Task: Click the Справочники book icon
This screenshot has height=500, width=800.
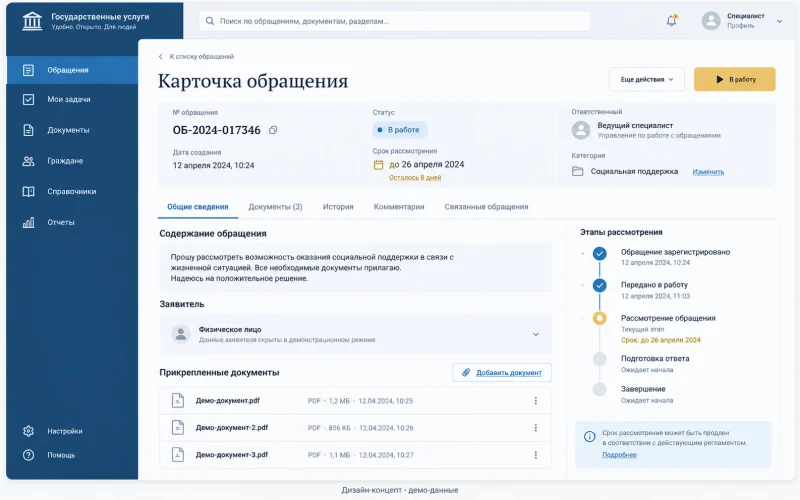Action: pyautogui.click(x=29, y=191)
